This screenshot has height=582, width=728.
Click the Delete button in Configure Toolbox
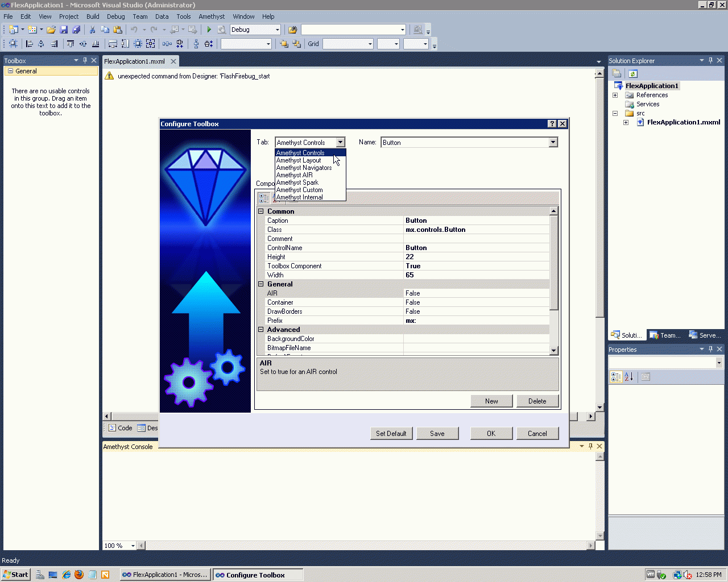[537, 401]
